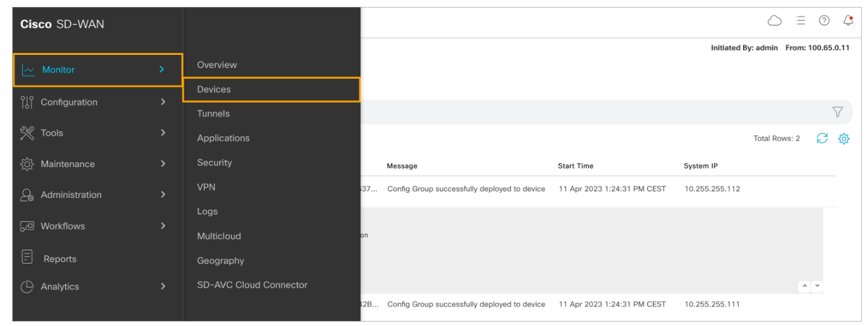Go to Workflows in sidebar

click(62, 226)
